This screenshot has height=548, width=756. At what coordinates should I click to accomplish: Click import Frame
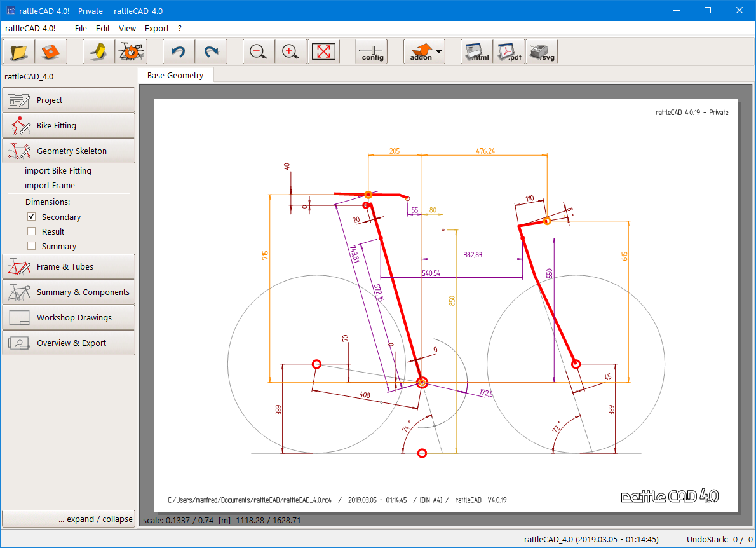tap(50, 185)
